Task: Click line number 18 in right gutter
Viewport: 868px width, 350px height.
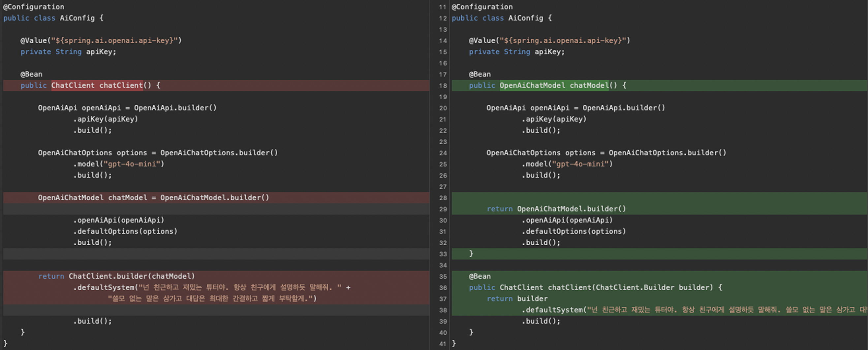Action: coord(443,86)
